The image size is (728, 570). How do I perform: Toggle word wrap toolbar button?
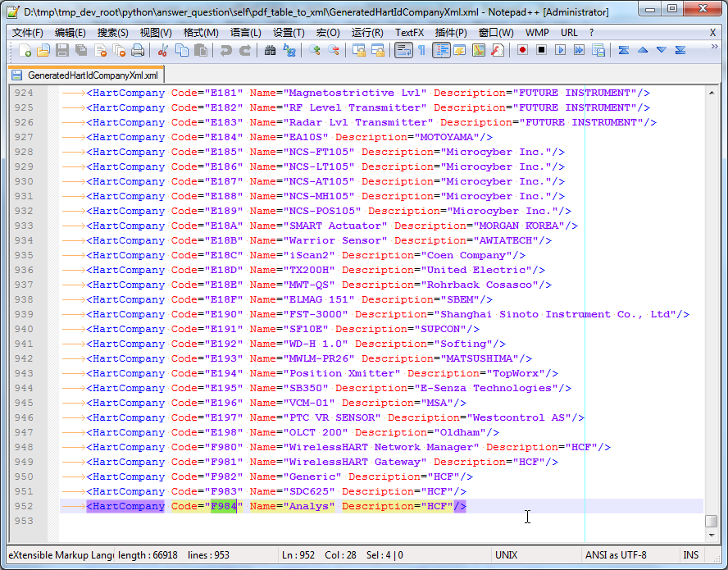403,50
